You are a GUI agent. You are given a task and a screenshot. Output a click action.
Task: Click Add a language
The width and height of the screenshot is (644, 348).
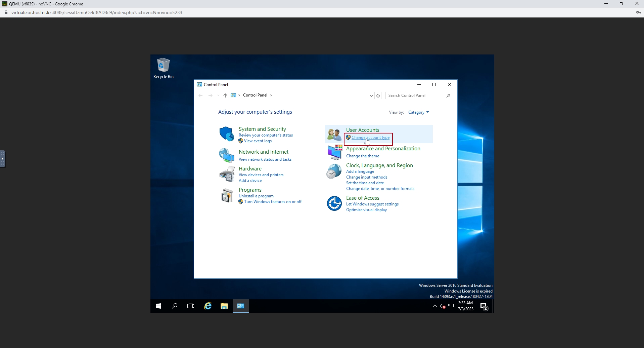(360, 171)
